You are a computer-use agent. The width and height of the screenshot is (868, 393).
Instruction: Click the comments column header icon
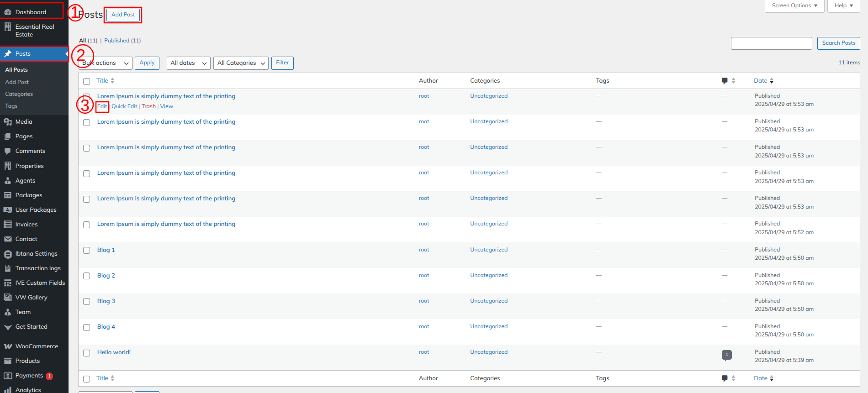(725, 81)
